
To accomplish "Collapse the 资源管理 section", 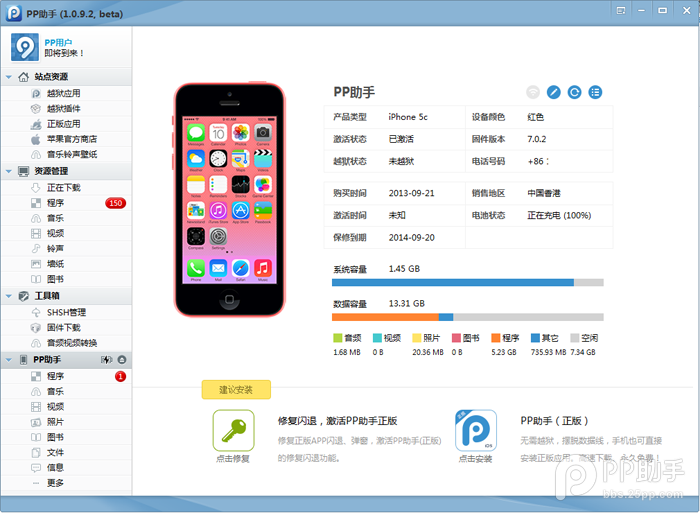I will click(9, 171).
